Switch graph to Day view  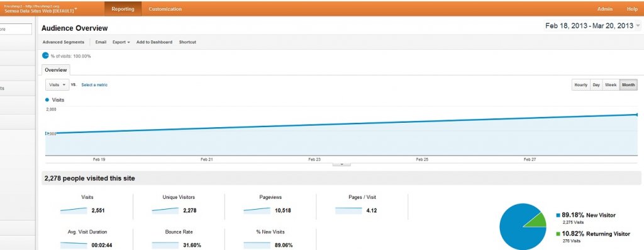596,85
